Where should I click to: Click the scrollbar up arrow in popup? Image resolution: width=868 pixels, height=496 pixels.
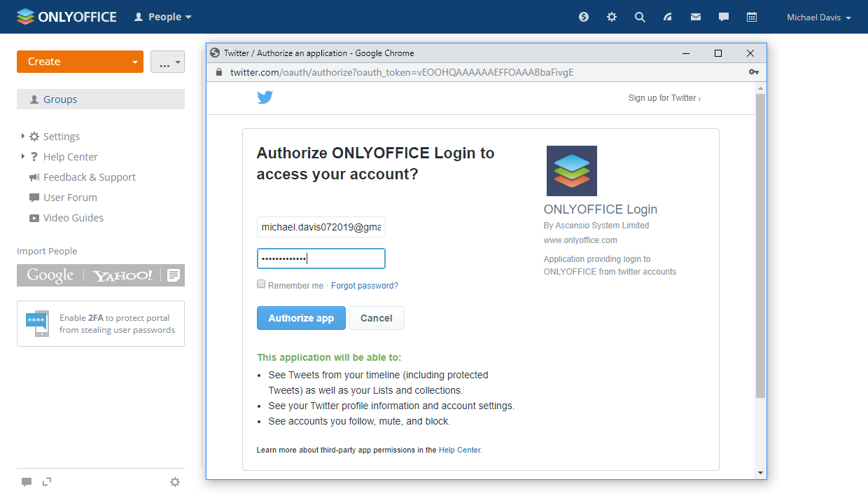(x=761, y=88)
